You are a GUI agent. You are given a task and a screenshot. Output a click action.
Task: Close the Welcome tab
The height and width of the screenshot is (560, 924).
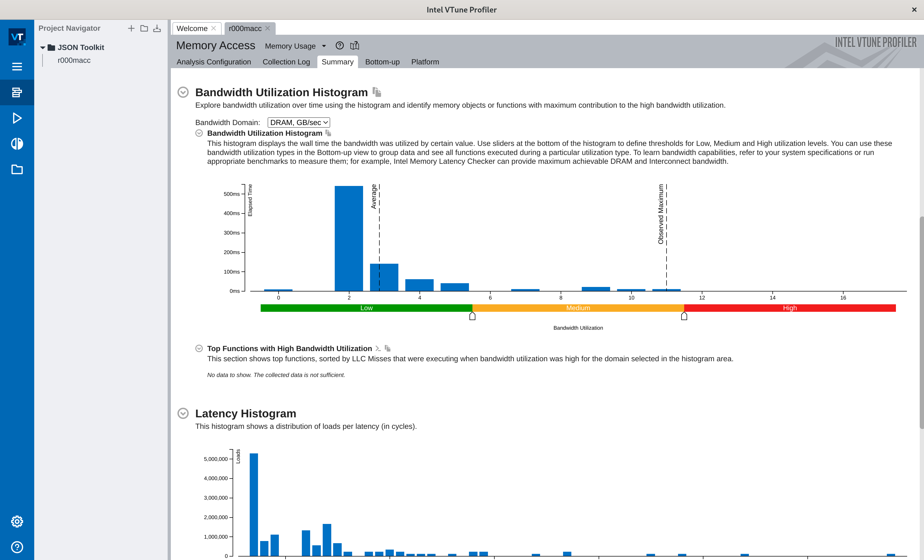pos(214,29)
